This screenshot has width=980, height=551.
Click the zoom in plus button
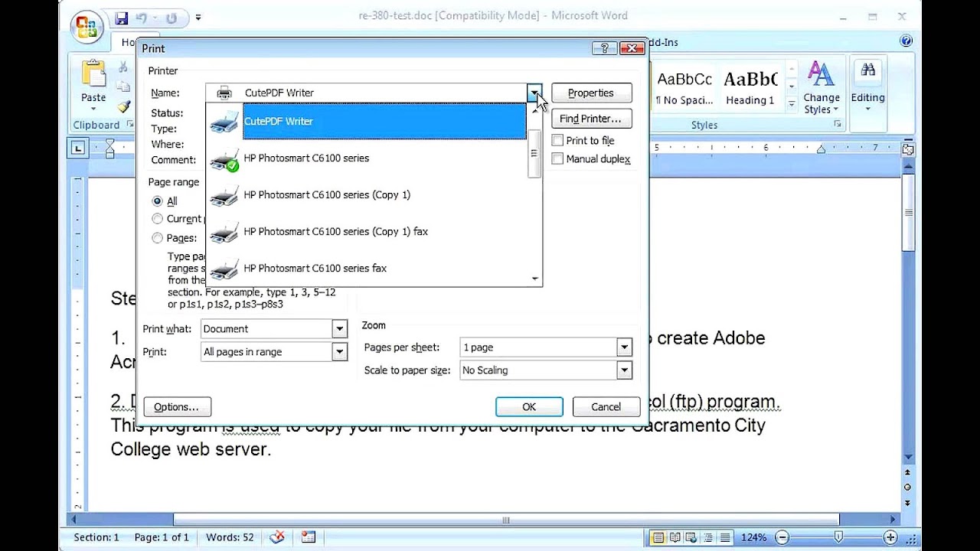(x=890, y=537)
